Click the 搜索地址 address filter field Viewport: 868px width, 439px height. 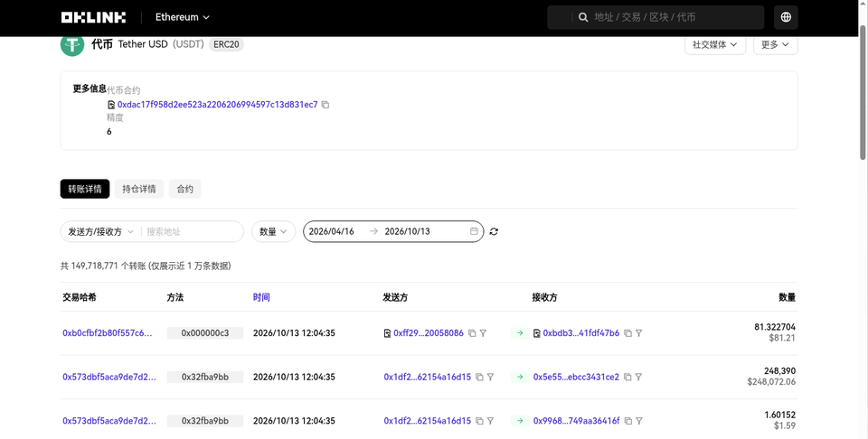[x=191, y=231]
